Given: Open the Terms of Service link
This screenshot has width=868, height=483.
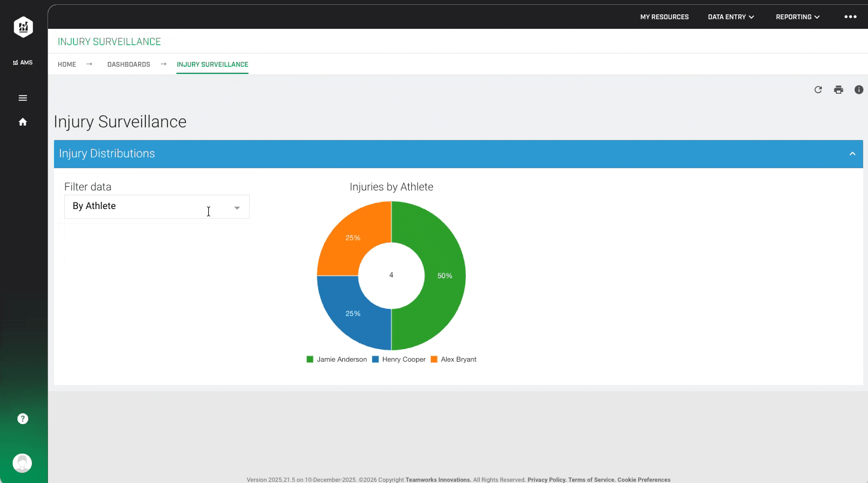Looking at the screenshot, I should pyautogui.click(x=591, y=479).
